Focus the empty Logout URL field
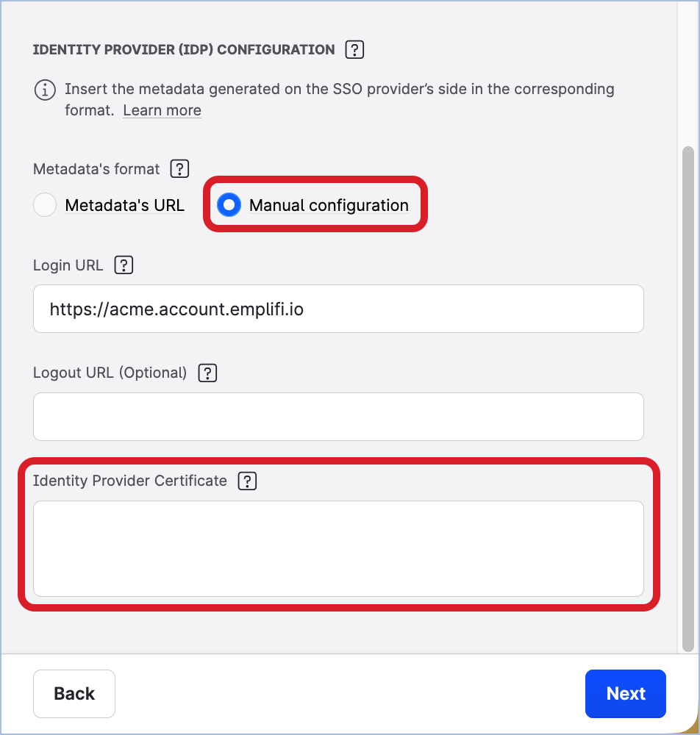This screenshot has width=700, height=735. pos(338,417)
